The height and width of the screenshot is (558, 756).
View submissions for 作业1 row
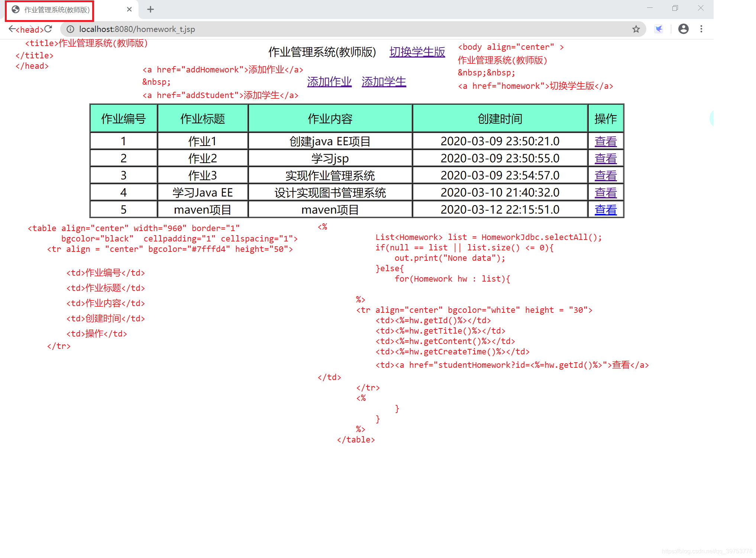(x=605, y=141)
